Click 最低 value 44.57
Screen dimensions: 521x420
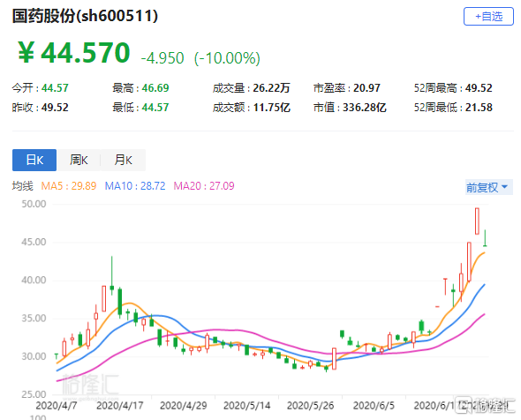pyautogui.click(x=155, y=108)
